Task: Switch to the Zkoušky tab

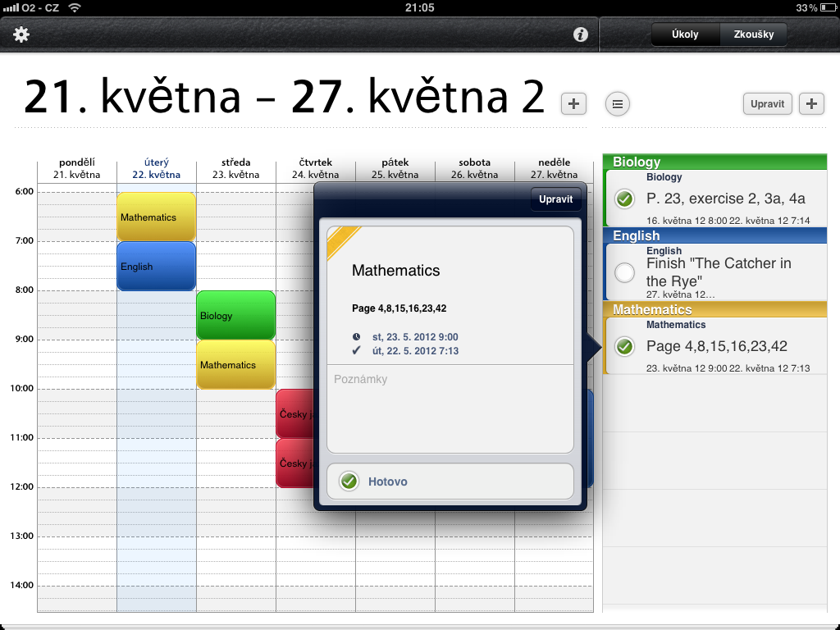Action: click(754, 34)
